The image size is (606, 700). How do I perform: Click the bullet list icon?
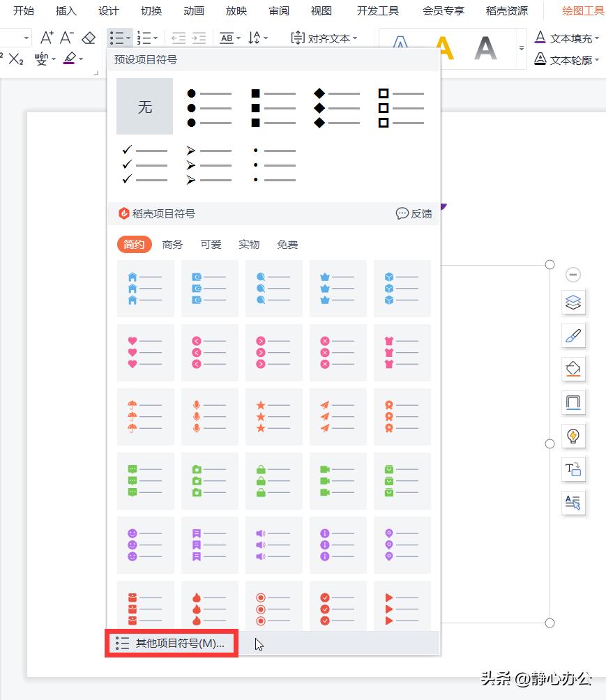click(x=117, y=38)
